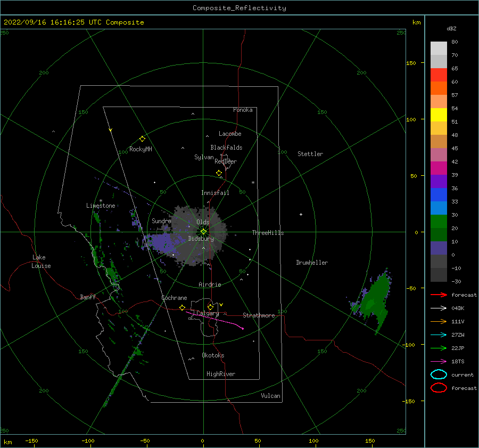Click the white 04DK arrow icon
The image size is (479, 448).
tap(439, 308)
